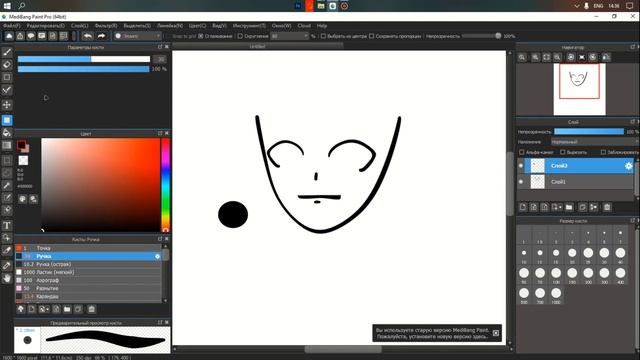Select the Bucket fill tool
The image size is (640, 360).
pyautogui.click(x=7, y=133)
